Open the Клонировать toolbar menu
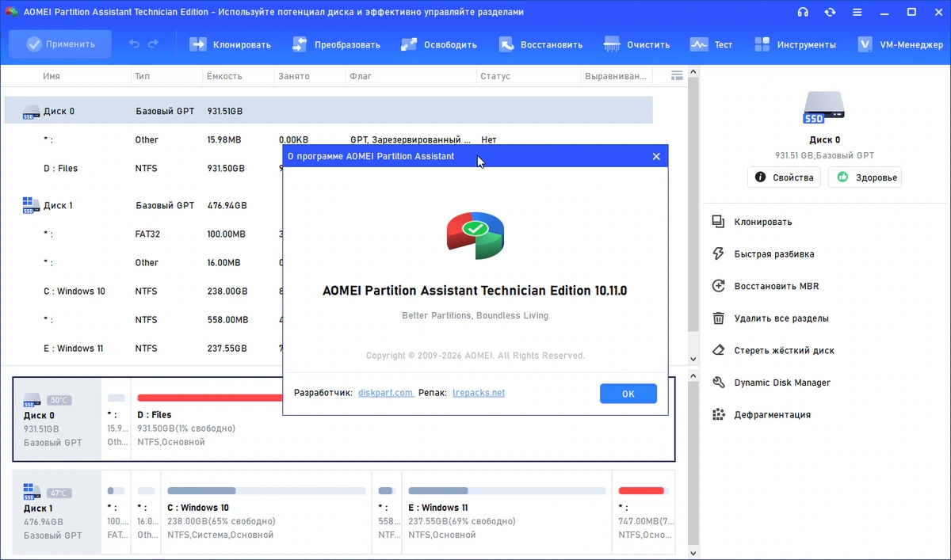Screen dimensions: 951x560 pyautogui.click(x=230, y=44)
